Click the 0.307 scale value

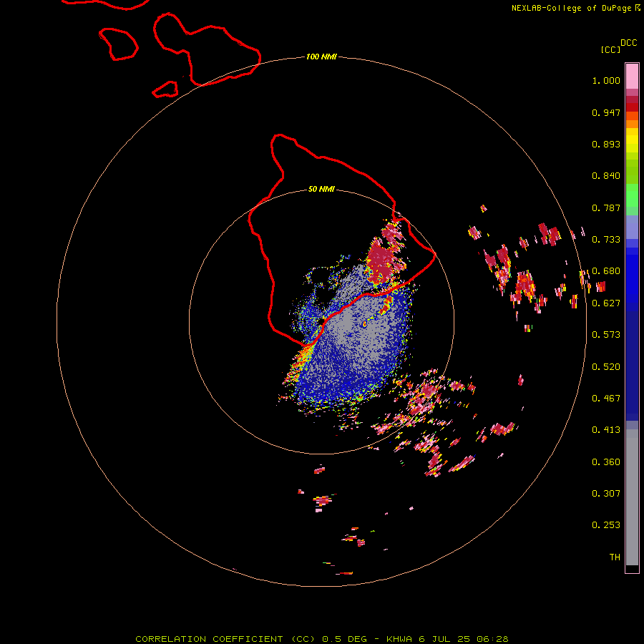point(606,494)
